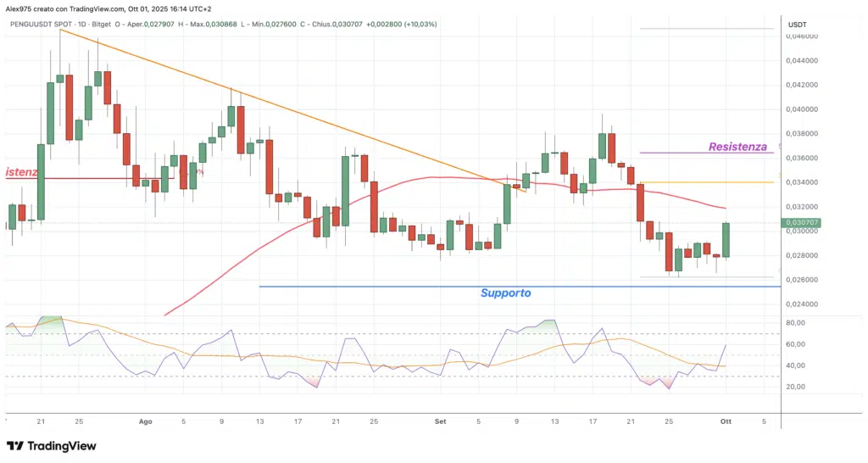This screenshot has height=463, width=868.
Task: Click the Ott month label on time axis
Action: [x=726, y=421]
